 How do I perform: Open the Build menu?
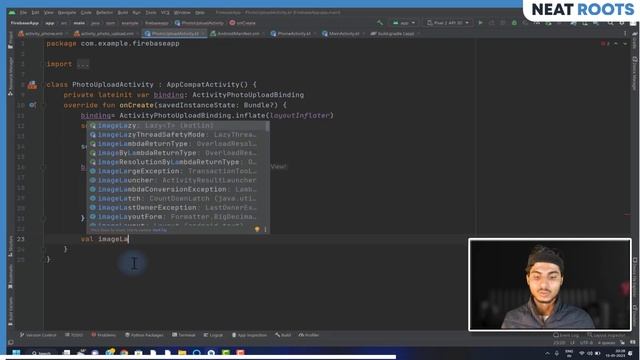[x=123, y=13]
